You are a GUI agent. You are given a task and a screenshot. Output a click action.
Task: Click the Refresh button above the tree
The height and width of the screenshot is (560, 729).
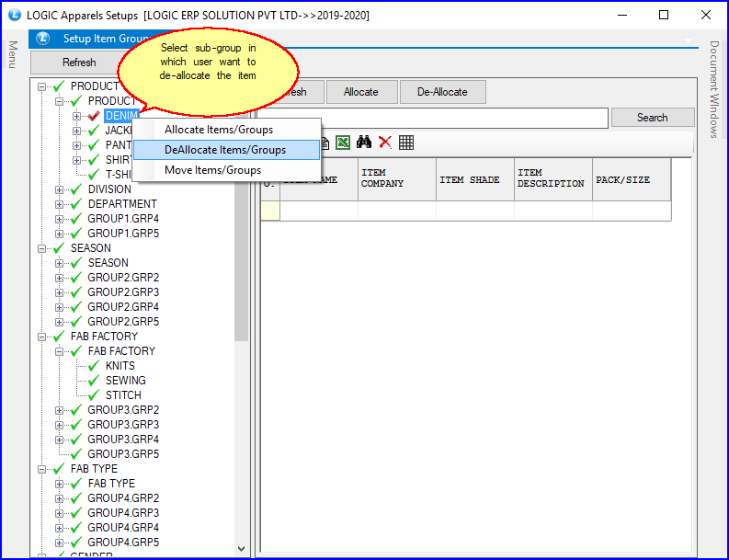[79, 63]
